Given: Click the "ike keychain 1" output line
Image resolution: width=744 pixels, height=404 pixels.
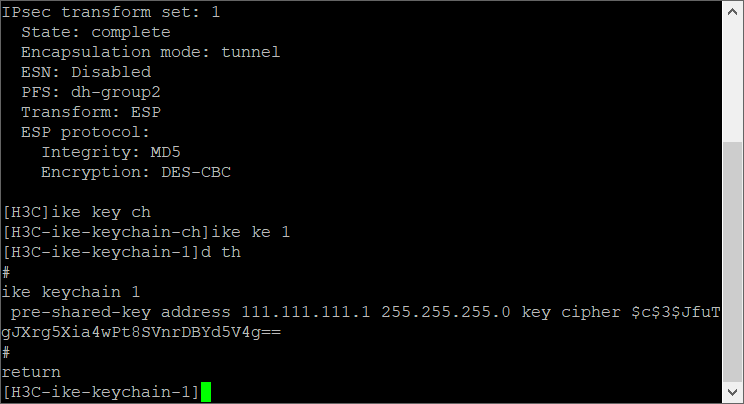Looking at the screenshot, I should (70, 292).
